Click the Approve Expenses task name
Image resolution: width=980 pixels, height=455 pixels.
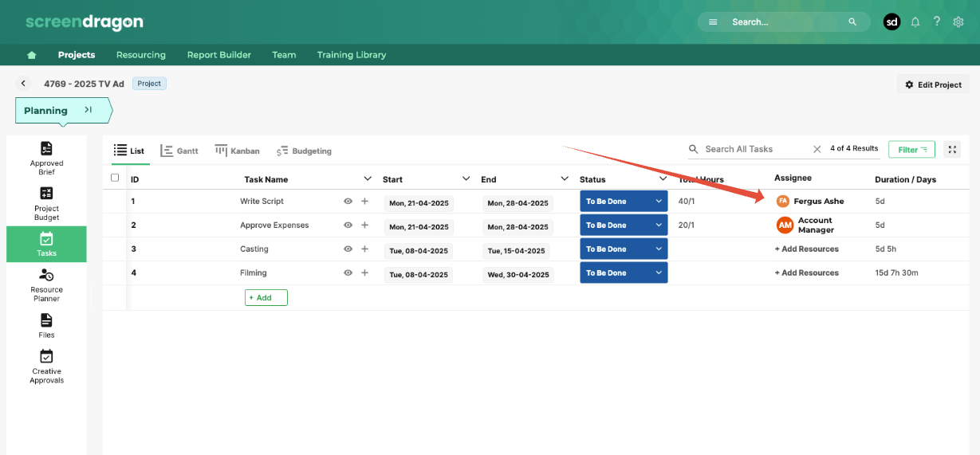click(x=274, y=226)
